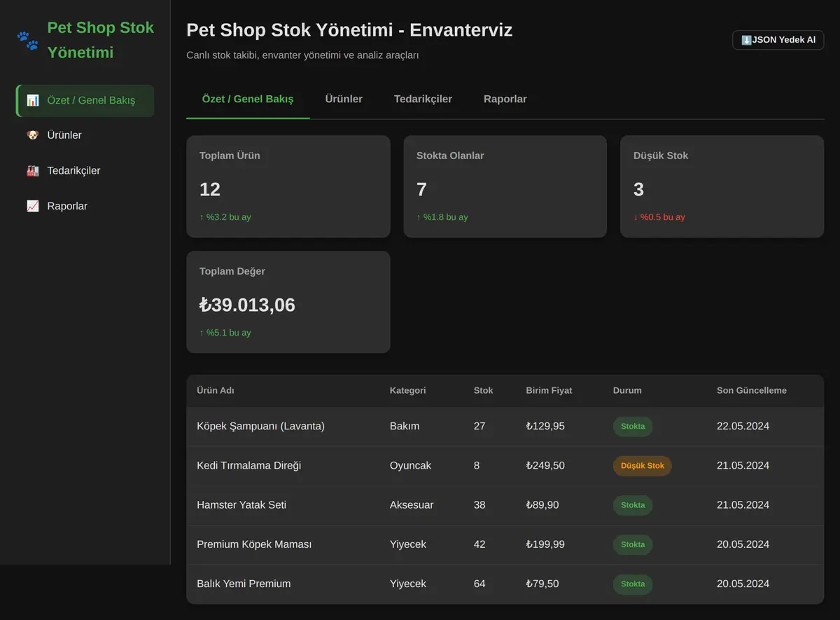Screen dimensions: 840x620
Task: Click the Hamster Yatak Seti product name
Action: [x=241, y=504]
